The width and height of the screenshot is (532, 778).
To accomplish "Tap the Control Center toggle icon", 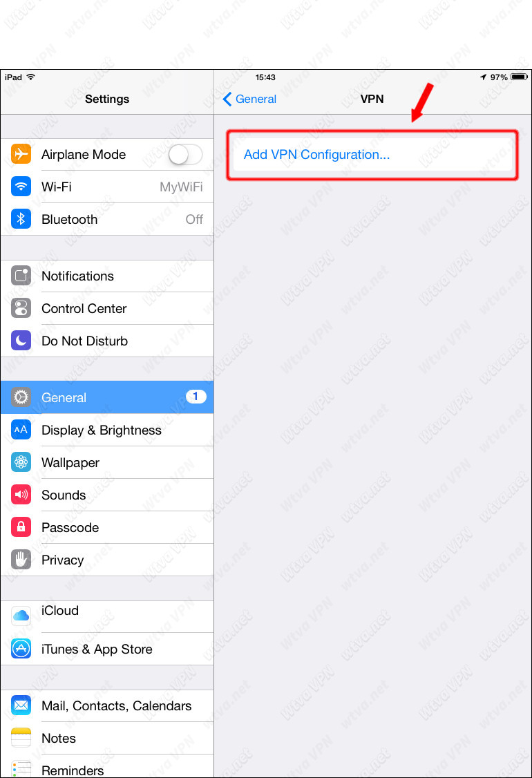I will pyautogui.click(x=21, y=308).
